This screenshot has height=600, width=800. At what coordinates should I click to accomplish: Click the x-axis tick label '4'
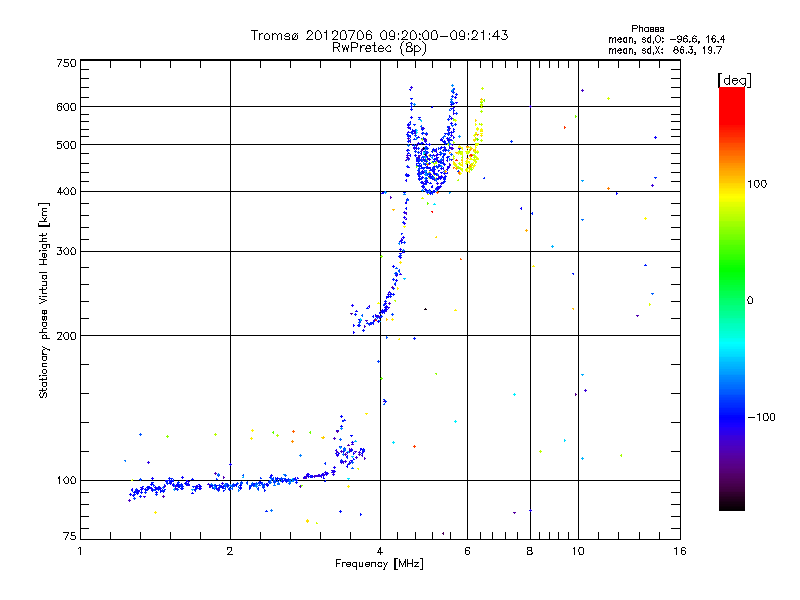coord(380,551)
